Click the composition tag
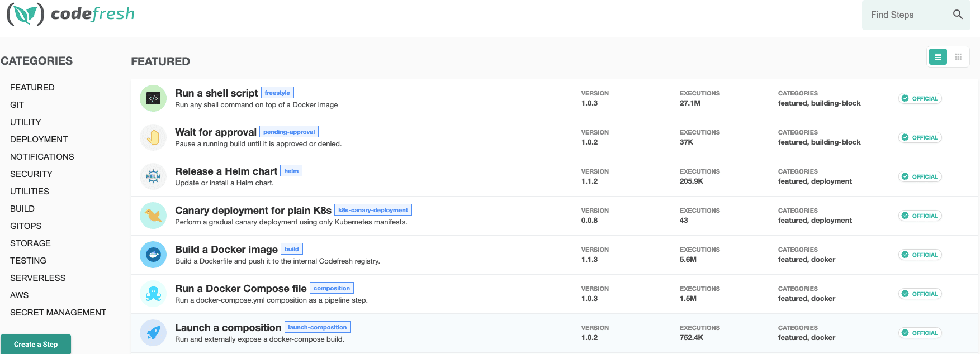This screenshot has width=980, height=354. (x=332, y=288)
